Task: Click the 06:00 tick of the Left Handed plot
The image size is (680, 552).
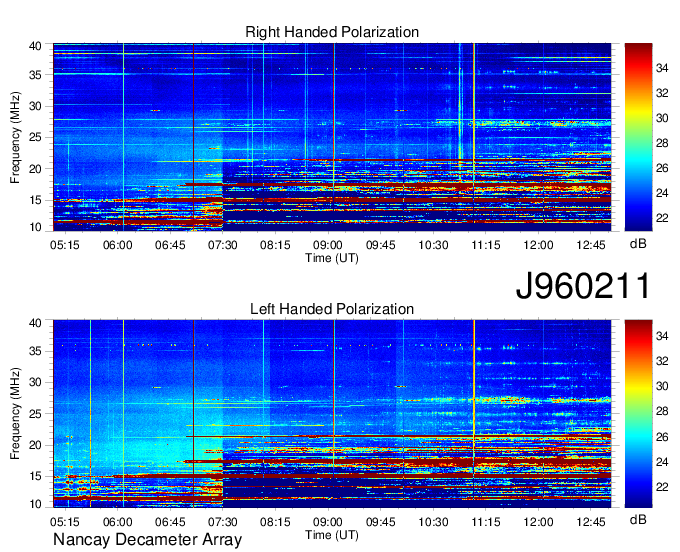Action: click(118, 522)
